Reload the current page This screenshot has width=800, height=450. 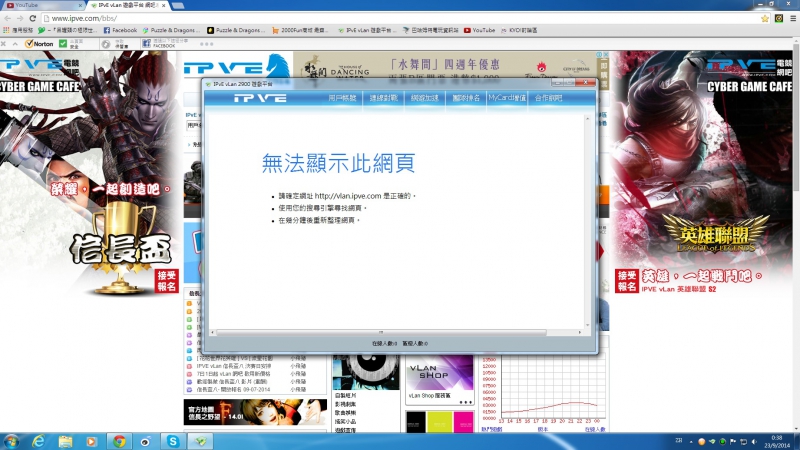point(33,18)
